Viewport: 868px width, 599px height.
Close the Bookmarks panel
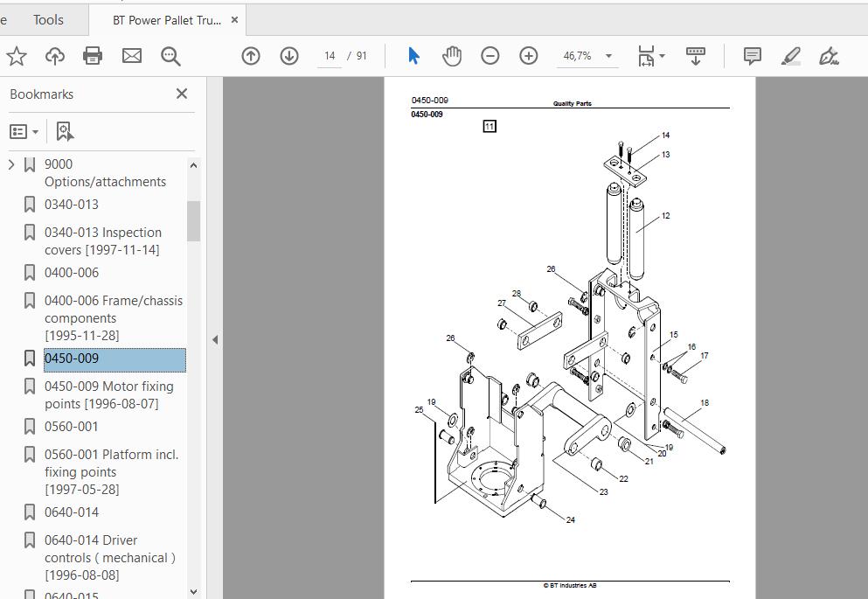(182, 94)
